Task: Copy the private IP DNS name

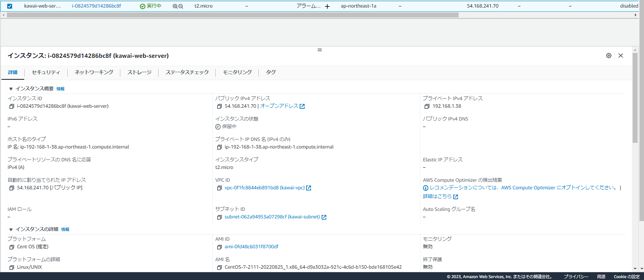Action: [219, 147]
